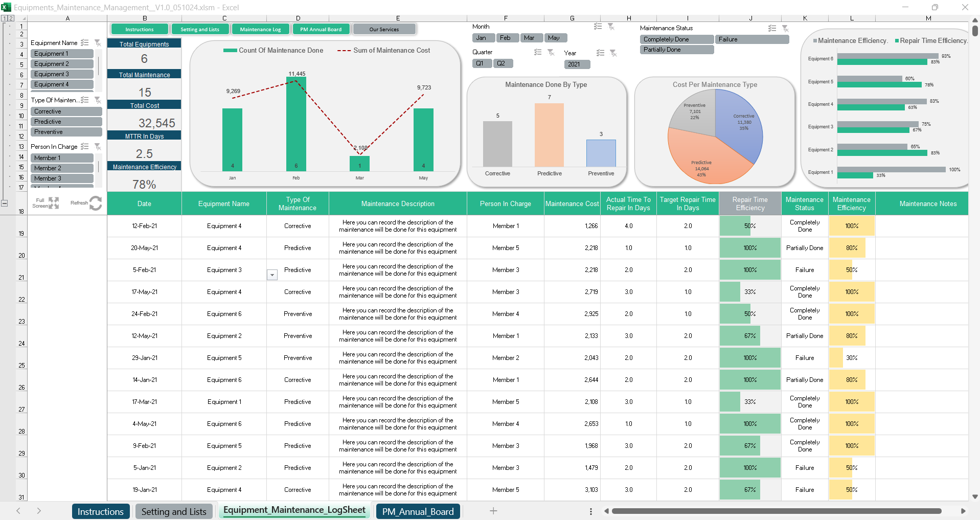This screenshot has width=980, height=520.
Task: Click the green Maintenance Log button
Action: tap(260, 30)
